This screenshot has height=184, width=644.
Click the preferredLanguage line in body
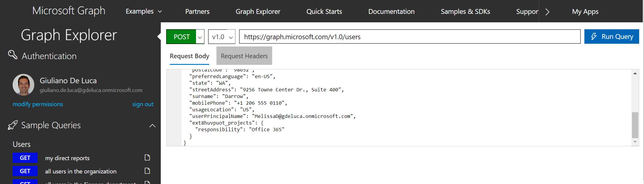tap(232, 76)
